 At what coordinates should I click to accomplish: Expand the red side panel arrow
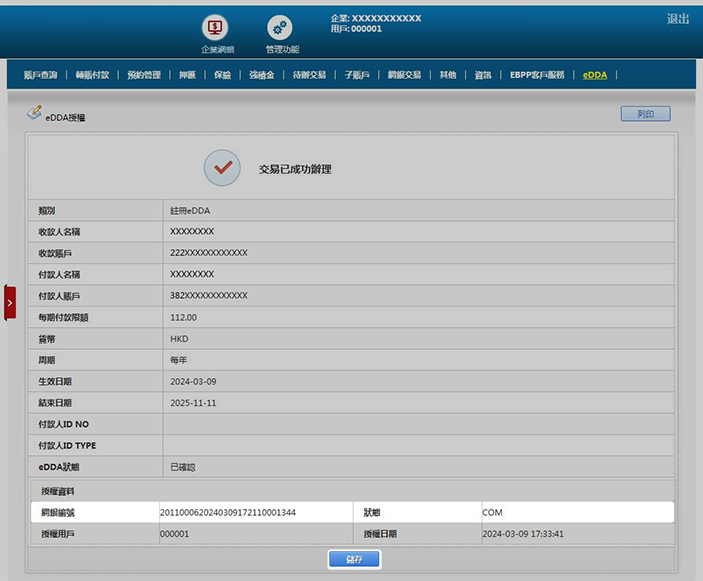[x=10, y=301]
